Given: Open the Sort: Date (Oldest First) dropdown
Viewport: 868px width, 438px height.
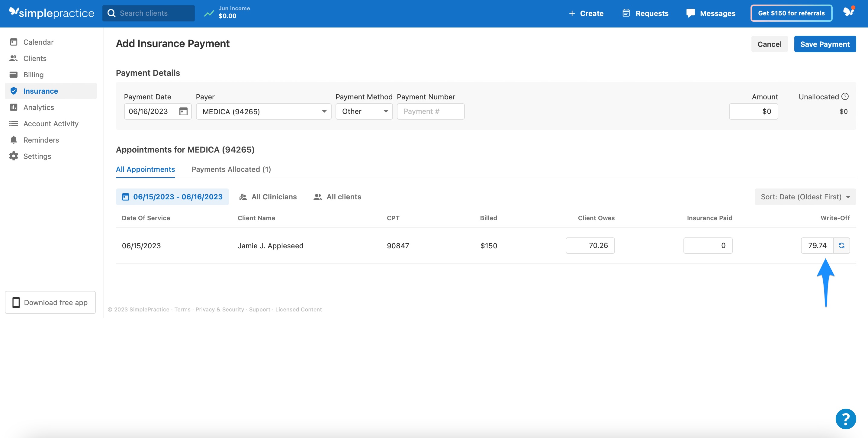Looking at the screenshot, I should tap(805, 197).
